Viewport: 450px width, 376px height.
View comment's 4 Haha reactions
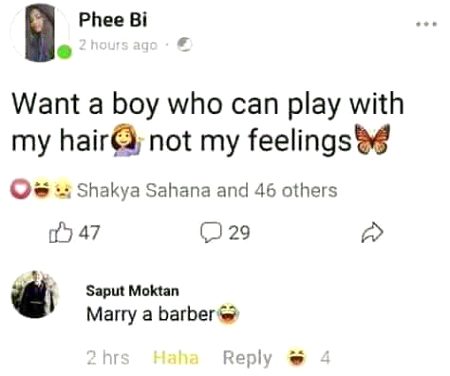309,358
